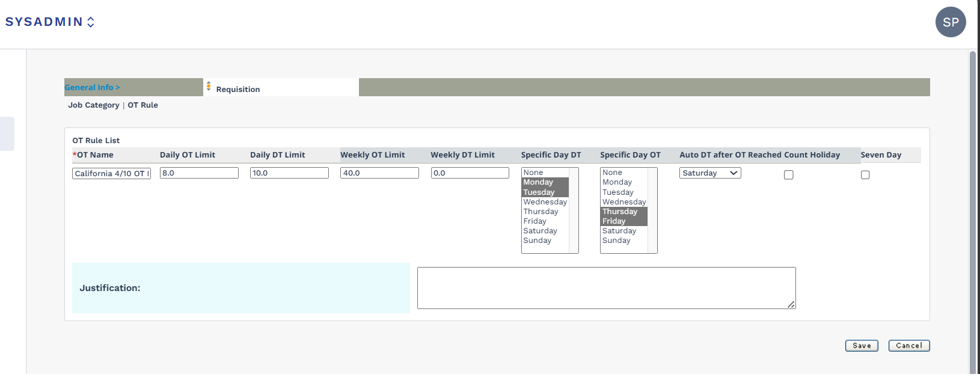Click the orange Requisition tab marker icon
The image size is (980, 377).
(209, 86)
